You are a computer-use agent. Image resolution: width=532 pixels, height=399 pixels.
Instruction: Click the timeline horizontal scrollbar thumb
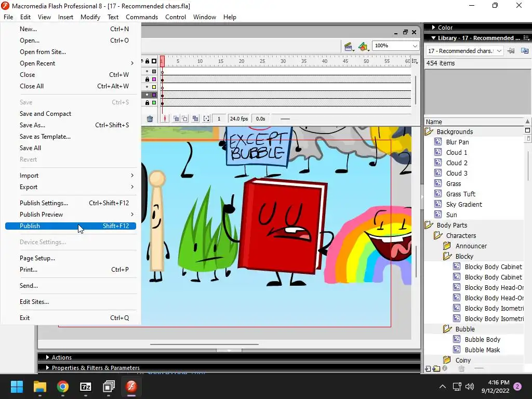point(285,119)
